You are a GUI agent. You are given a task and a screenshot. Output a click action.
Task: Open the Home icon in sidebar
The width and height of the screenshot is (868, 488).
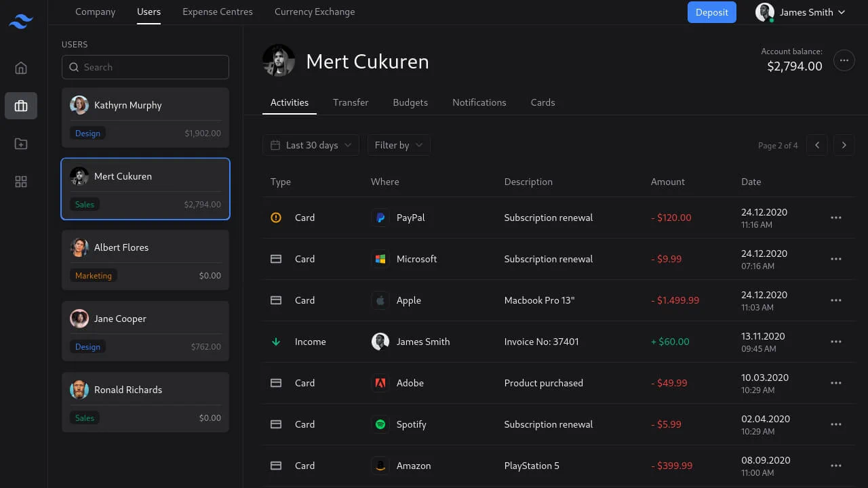point(21,68)
